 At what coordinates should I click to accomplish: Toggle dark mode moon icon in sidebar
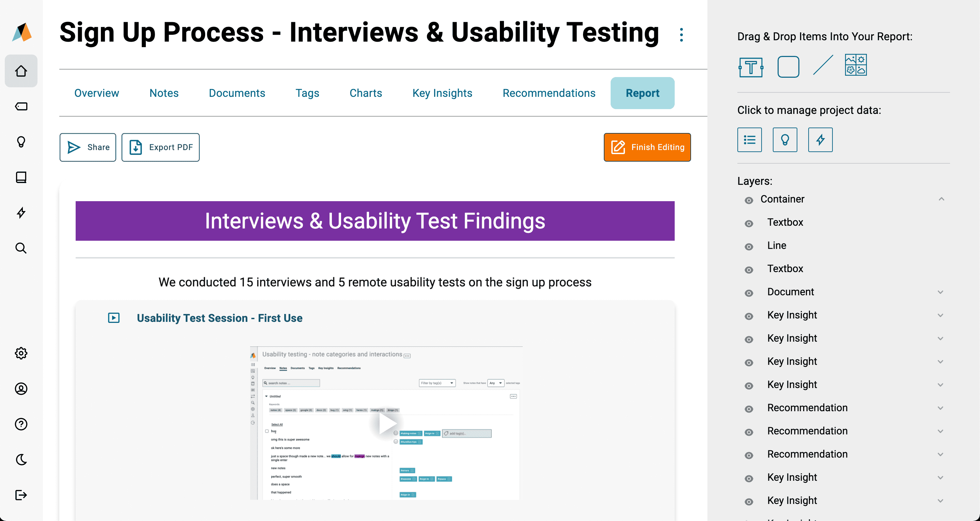21,459
